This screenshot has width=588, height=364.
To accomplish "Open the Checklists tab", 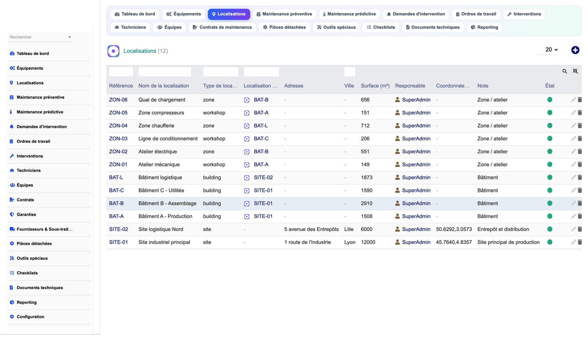I will pyautogui.click(x=381, y=27).
